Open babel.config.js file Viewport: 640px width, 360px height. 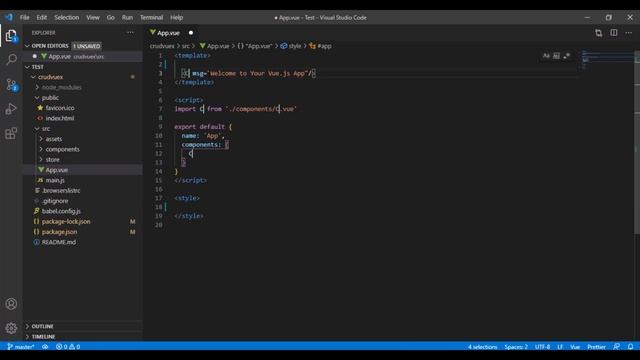(61, 211)
